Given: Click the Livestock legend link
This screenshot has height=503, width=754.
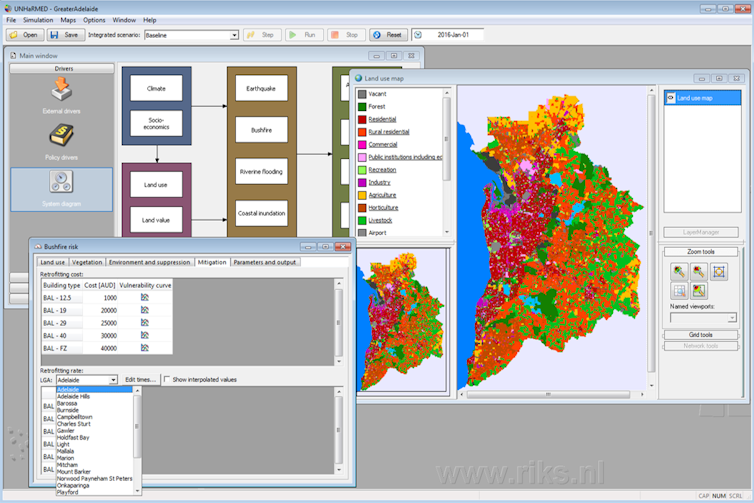Looking at the screenshot, I should (380, 220).
